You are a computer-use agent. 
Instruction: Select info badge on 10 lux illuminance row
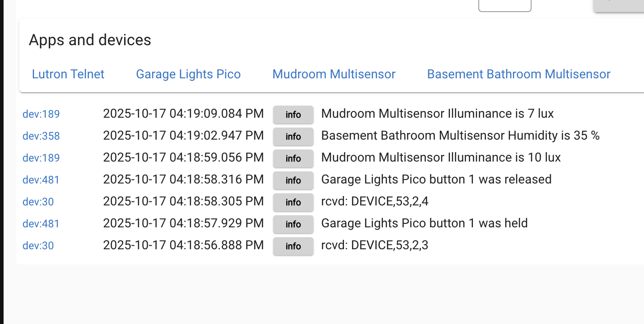[293, 158]
